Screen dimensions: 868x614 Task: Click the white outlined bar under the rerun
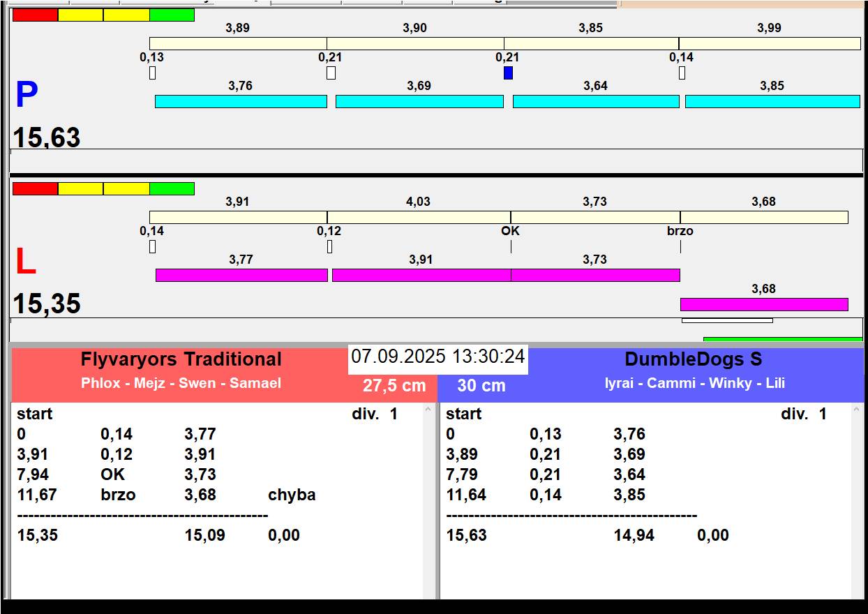click(x=727, y=320)
